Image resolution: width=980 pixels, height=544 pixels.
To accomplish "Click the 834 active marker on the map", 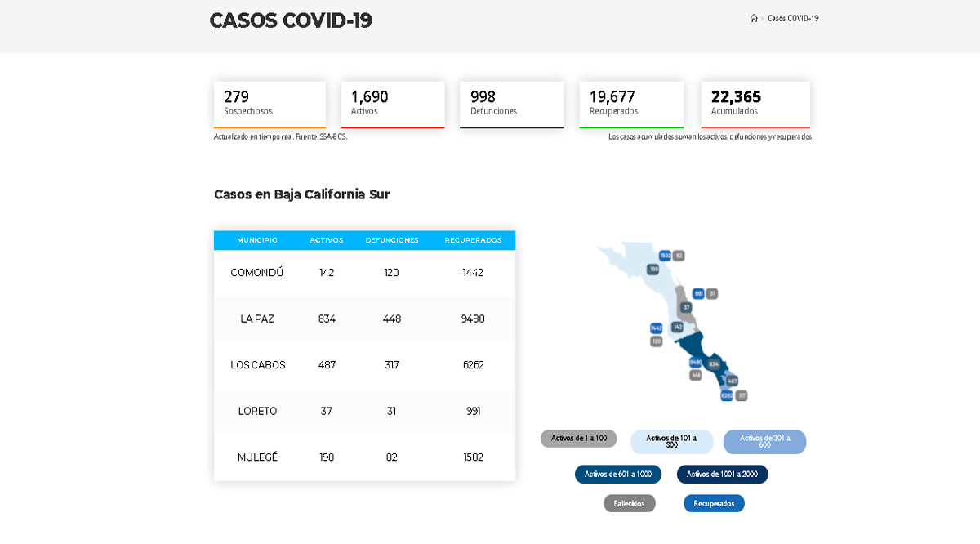I will 714,364.
